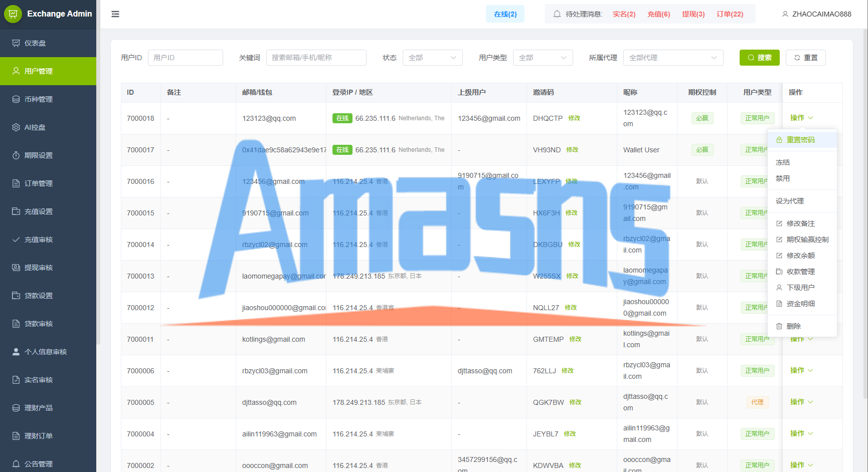The height and width of the screenshot is (472, 868).
Task: Select 资金明细 in the action menu
Action: pos(802,304)
